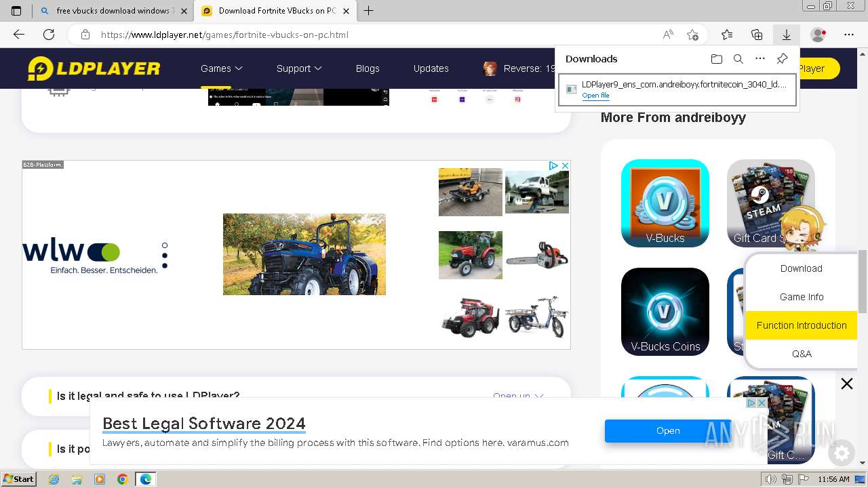
Task: View site information lock icon
Action: click(85, 35)
